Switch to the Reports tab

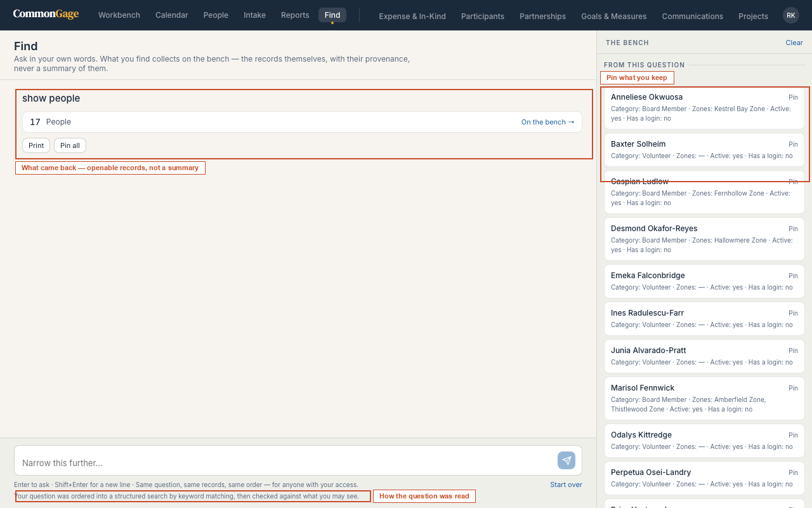click(295, 15)
